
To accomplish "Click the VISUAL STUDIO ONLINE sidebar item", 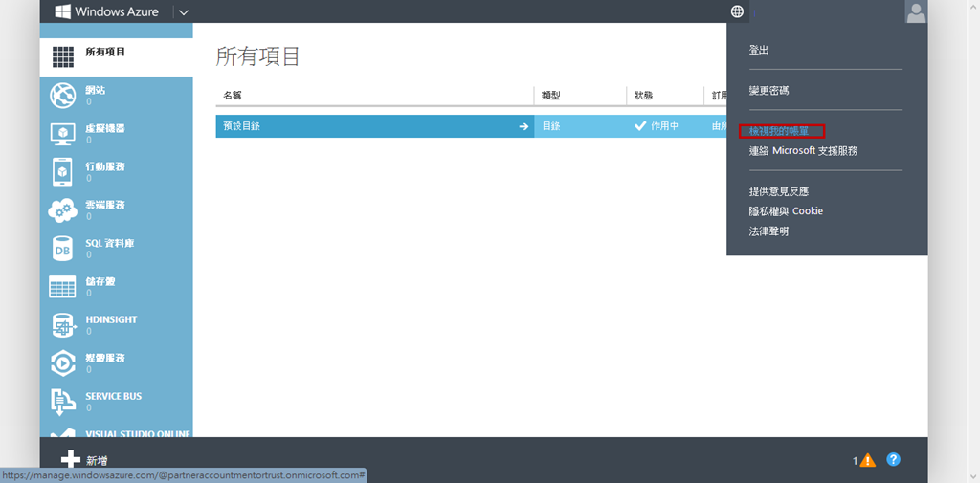I will (x=116, y=432).
